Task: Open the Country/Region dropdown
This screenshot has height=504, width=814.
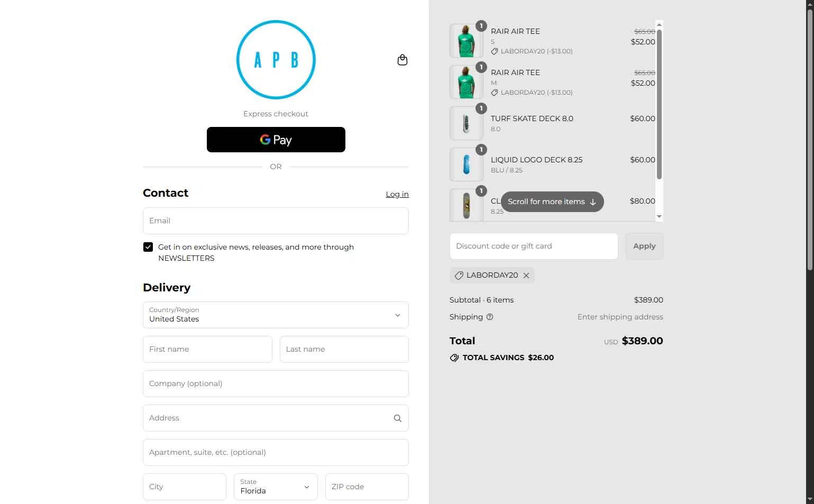Action: (x=276, y=315)
